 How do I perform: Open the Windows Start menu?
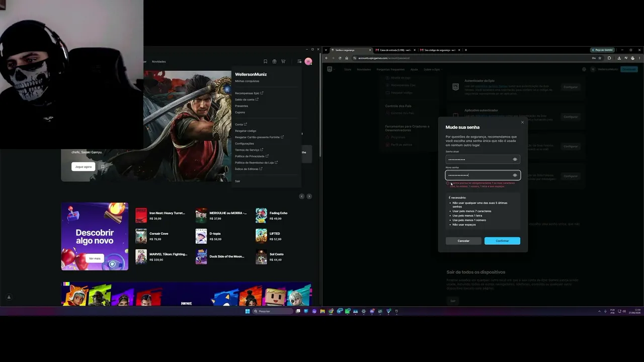(248, 311)
